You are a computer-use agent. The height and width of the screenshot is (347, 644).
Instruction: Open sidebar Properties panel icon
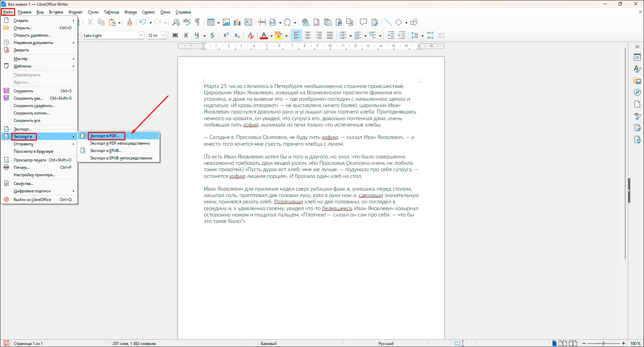(637, 57)
